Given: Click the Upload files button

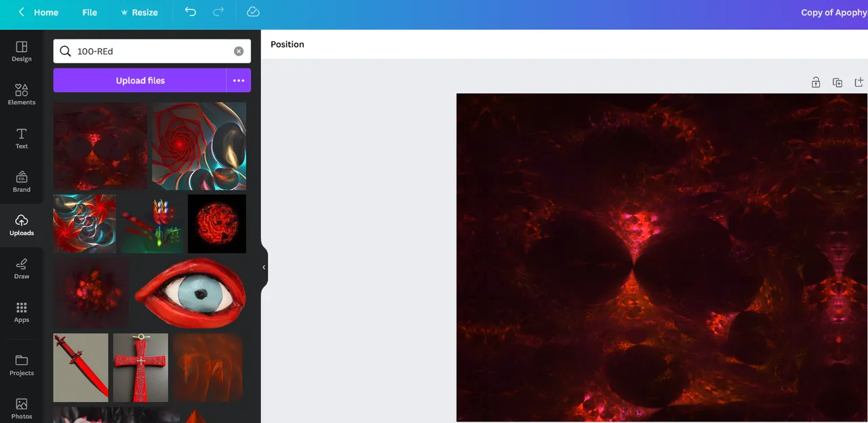Looking at the screenshot, I should pyautogui.click(x=140, y=80).
